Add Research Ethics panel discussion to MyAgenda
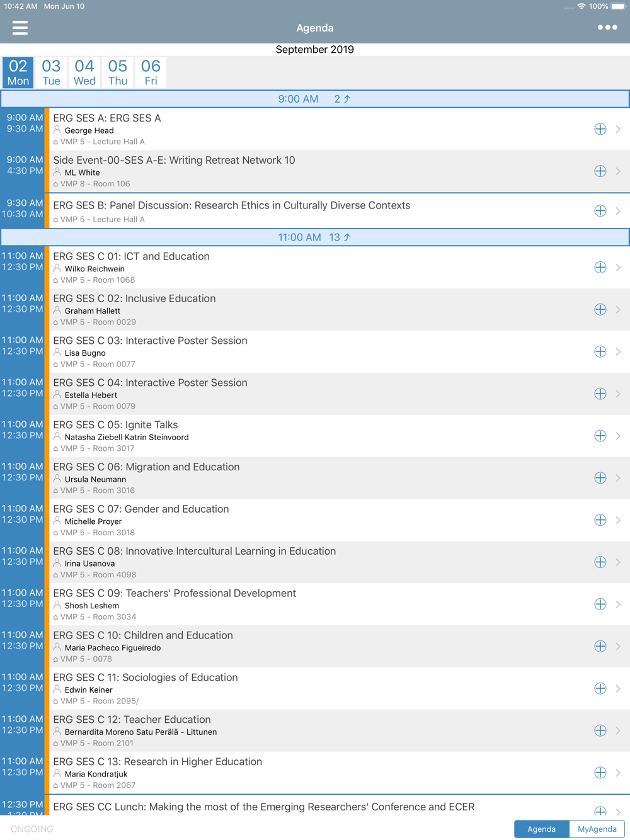The image size is (630, 840). pyautogui.click(x=600, y=211)
